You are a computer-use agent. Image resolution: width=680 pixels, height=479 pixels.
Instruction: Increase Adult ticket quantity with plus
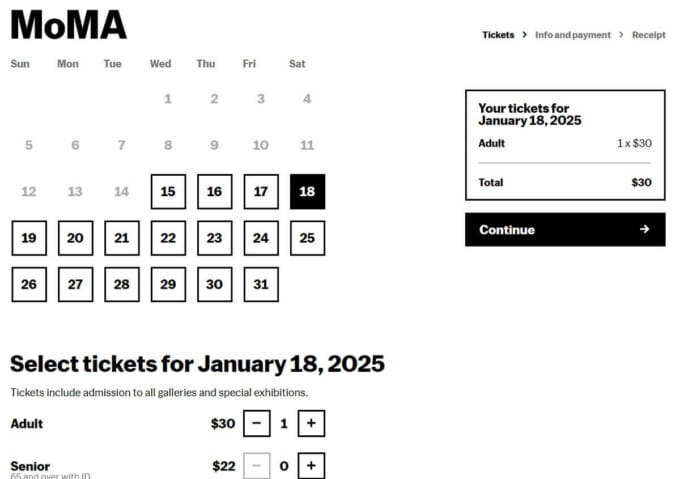pos(311,424)
